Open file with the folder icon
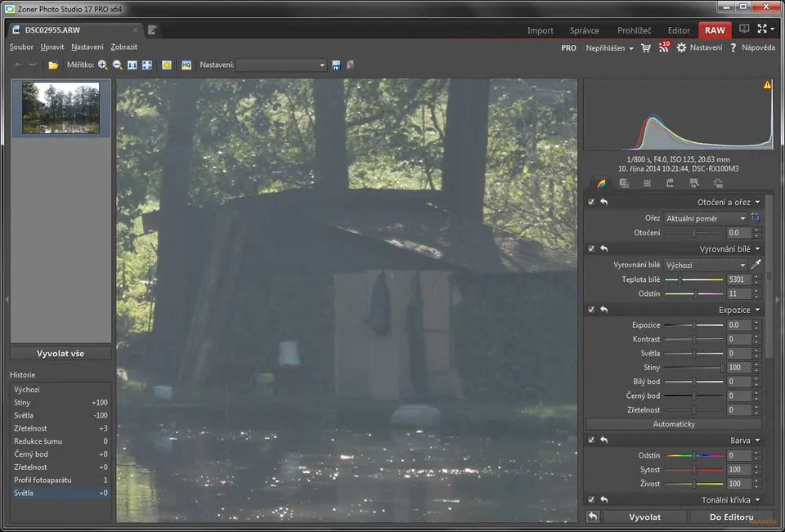The height and width of the screenshot is (532, 785). [53, 65]
